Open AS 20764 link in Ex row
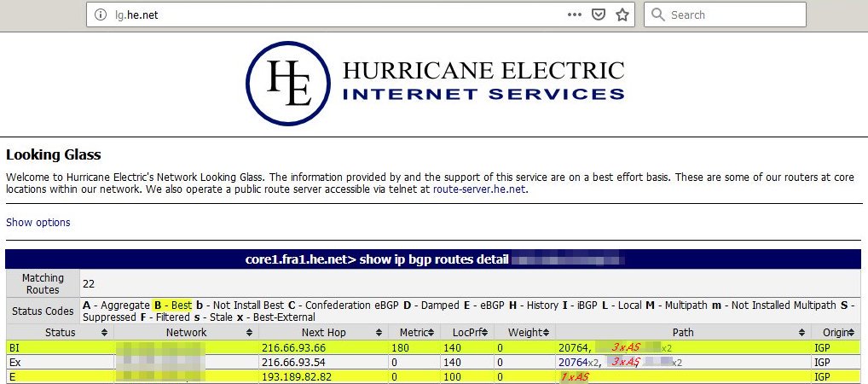The width and height of the screenshot is (868, 384). tap(572, 363)
